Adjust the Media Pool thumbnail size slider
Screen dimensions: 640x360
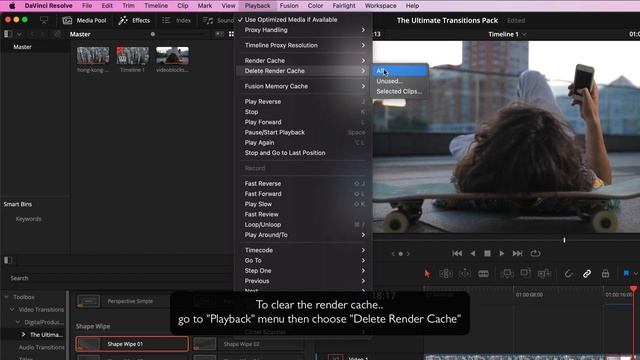(152, 34)
